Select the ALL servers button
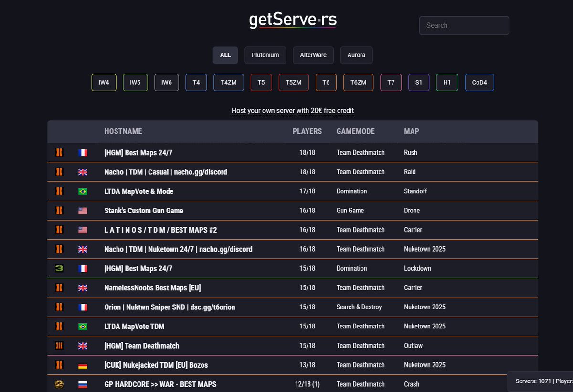The image size is (573, 392). click(x=225, y=55)
